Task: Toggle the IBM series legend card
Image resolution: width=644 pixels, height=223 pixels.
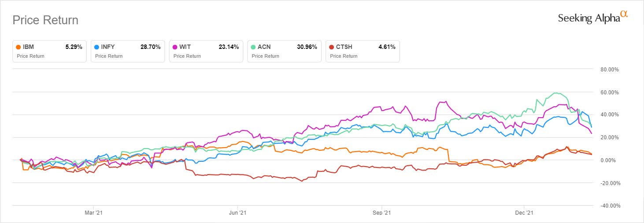Action: coord(48,51)
